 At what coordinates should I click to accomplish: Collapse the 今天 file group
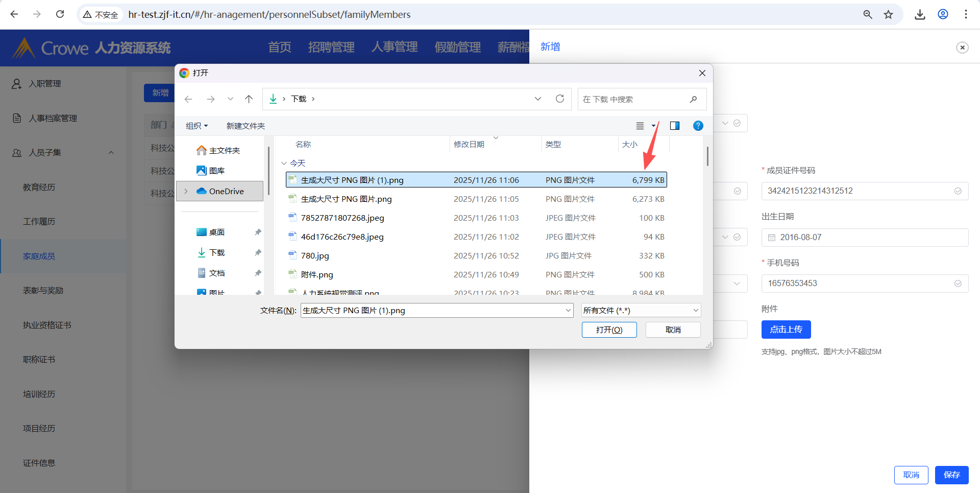(284, 163)
